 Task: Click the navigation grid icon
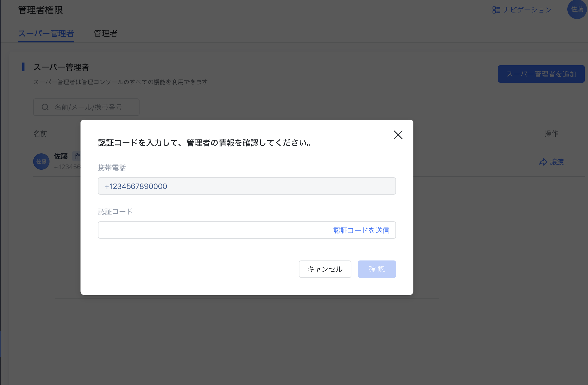(496, 10)
